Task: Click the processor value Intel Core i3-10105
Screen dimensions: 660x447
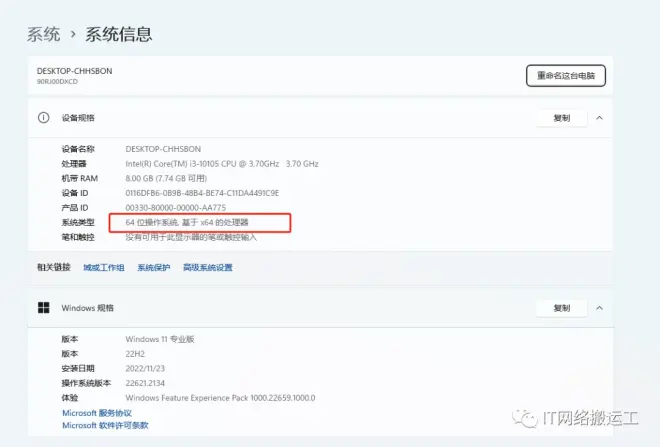Action: 222,164
